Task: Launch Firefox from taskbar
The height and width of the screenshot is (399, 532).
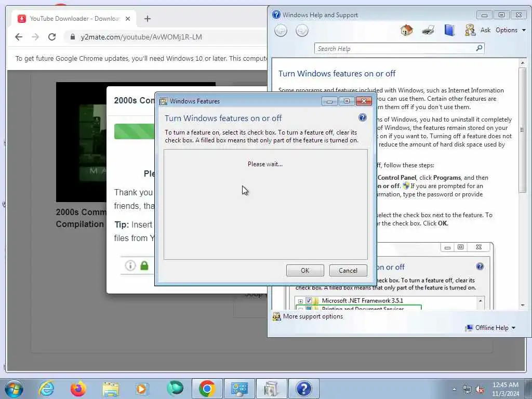Action: (78, 389)
